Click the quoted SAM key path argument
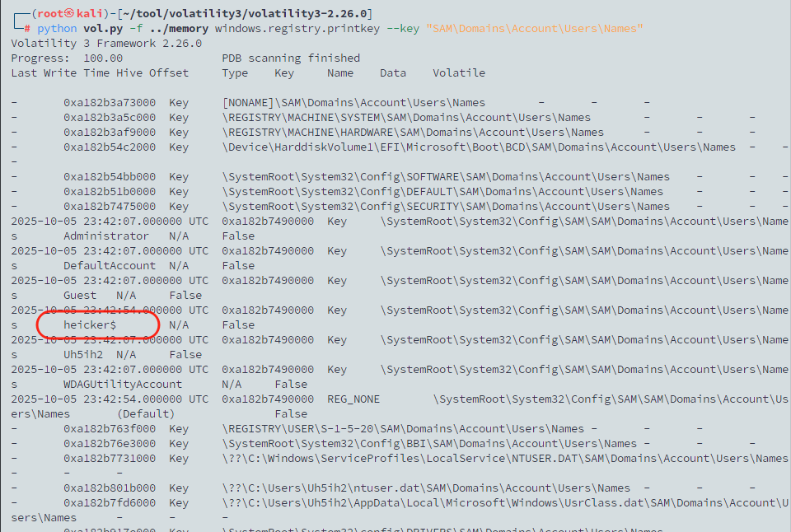 tap(535, 29)
